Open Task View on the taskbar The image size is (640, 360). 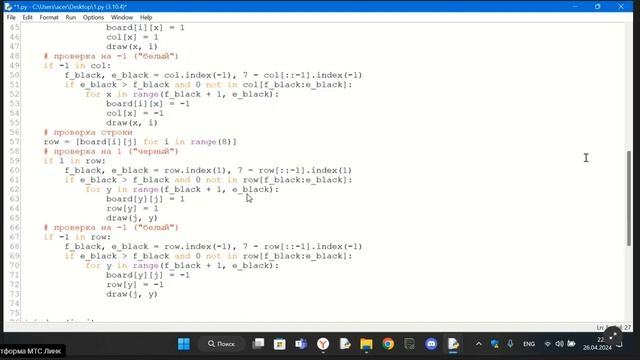(x=258, y=344)
